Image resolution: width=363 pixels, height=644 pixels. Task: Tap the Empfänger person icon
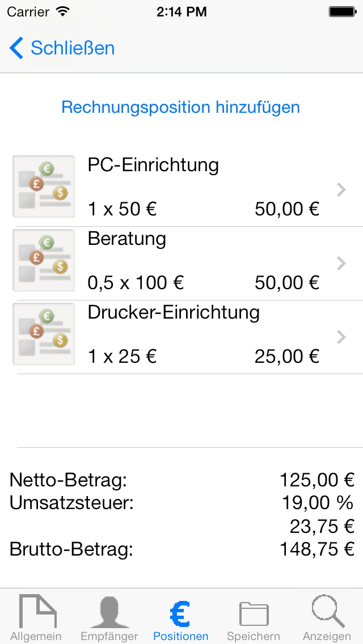coord(109,612)
